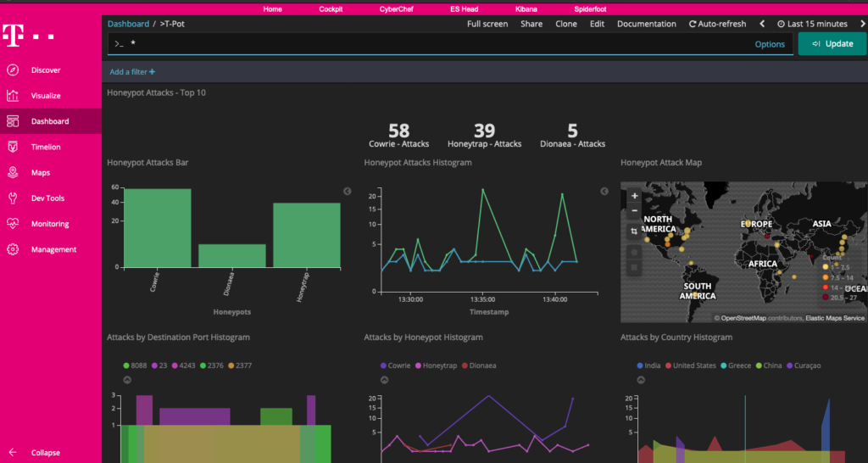Click the port 8088 legend color dot
This screenshot has height=463, width=868.
(127, 365)
